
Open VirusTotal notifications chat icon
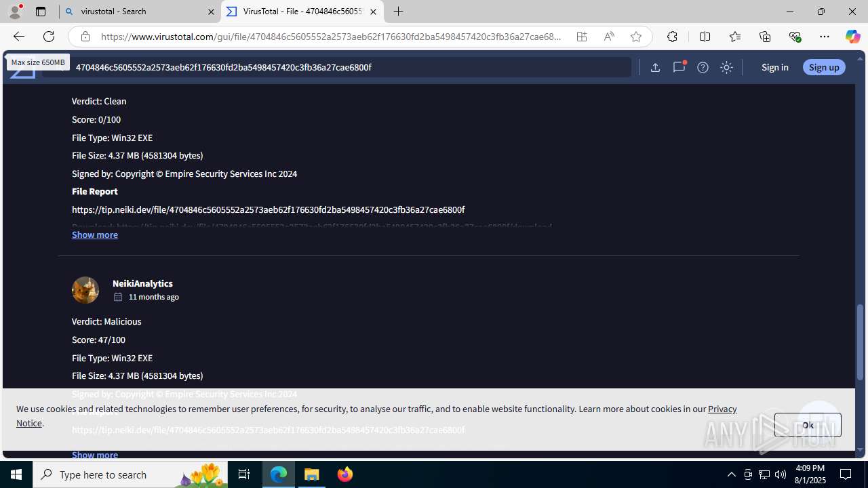click(679, 67)
